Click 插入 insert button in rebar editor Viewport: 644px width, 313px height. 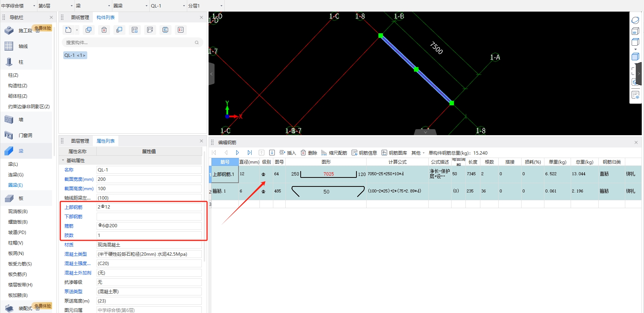pos(288,153)
